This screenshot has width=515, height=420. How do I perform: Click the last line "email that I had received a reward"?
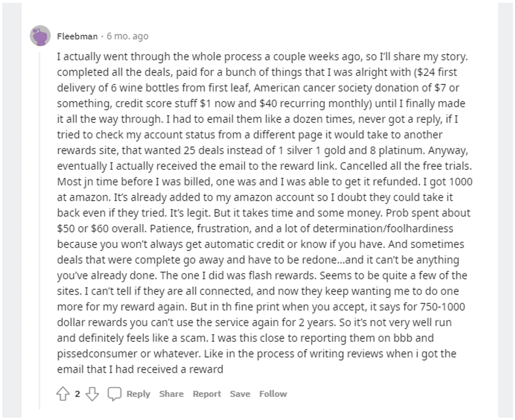(x=140, y=369)
